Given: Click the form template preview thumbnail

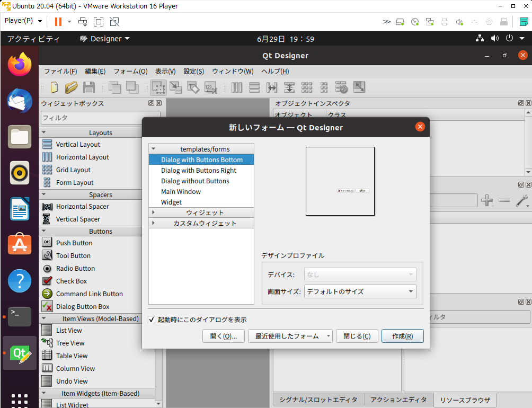Looking at the screenshot, I should [x=340, y=181].
